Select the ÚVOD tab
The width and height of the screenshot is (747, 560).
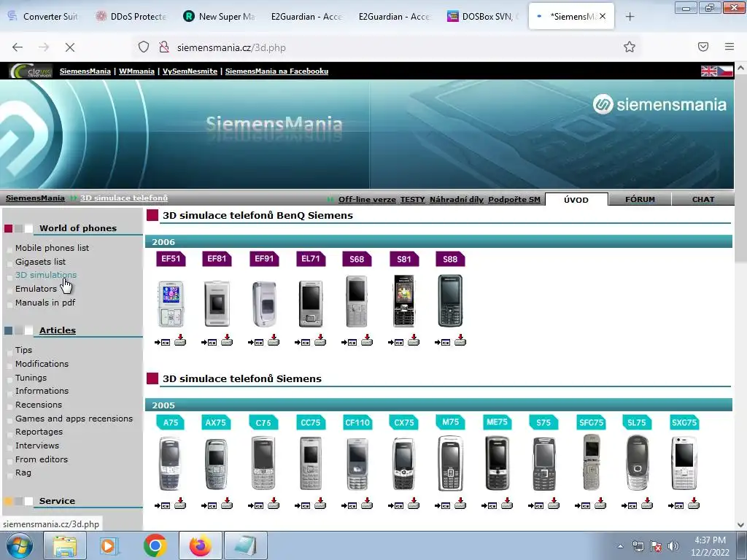[576, 200]
